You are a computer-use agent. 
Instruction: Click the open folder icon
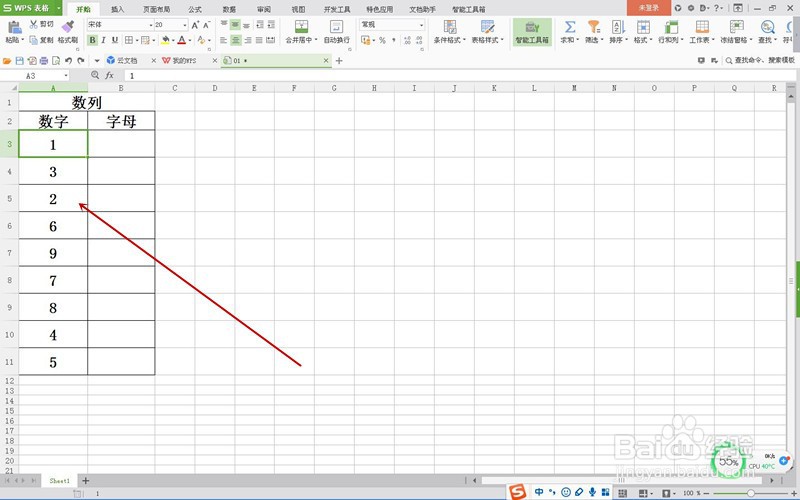7,61
